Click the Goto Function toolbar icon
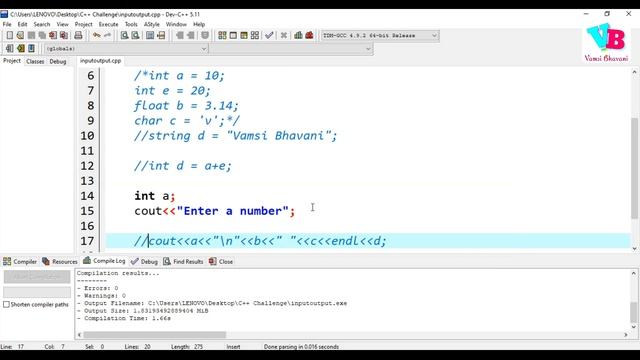Screen dimensions: 640x360 (150, 36)
